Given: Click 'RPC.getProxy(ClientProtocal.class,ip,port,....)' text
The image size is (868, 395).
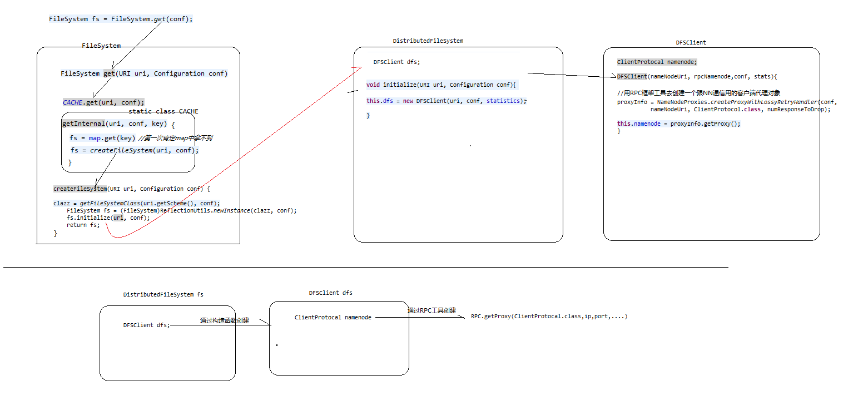Looking at the screenshot, I should [x=549, y=317].
